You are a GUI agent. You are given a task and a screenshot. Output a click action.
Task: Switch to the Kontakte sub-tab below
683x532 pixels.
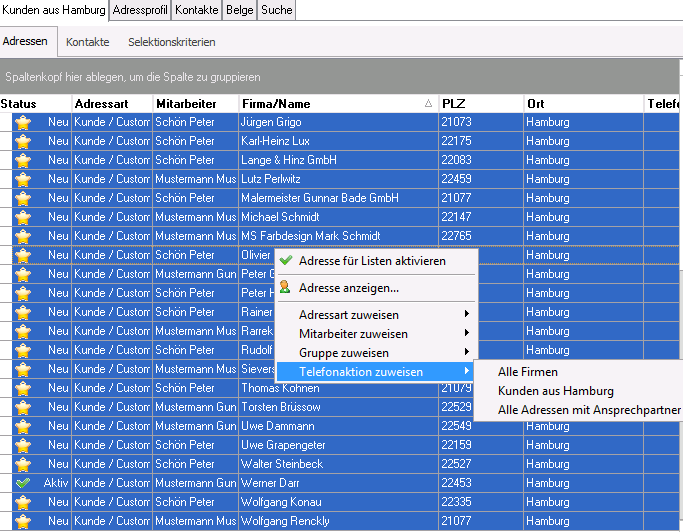(88, 42)
